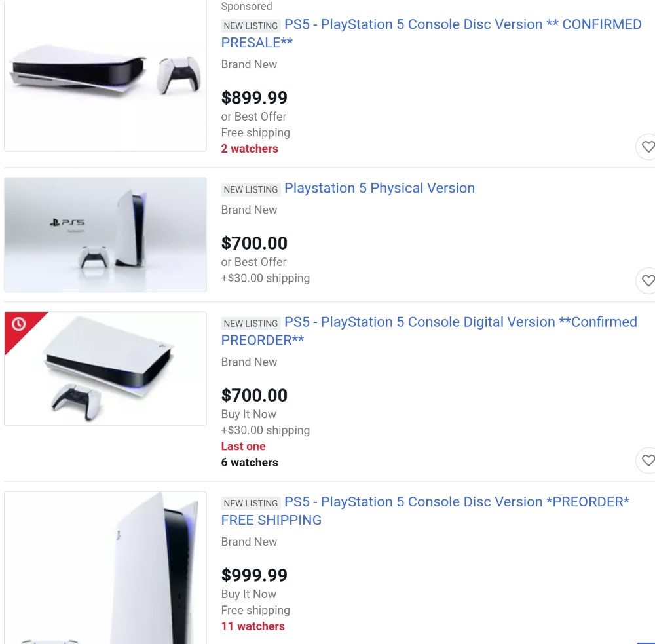Image resolution: width=655 pixels, height=644 pixels.
Task: Click red clock badge on Digital Version image
Action: click(x=19, y=324)
